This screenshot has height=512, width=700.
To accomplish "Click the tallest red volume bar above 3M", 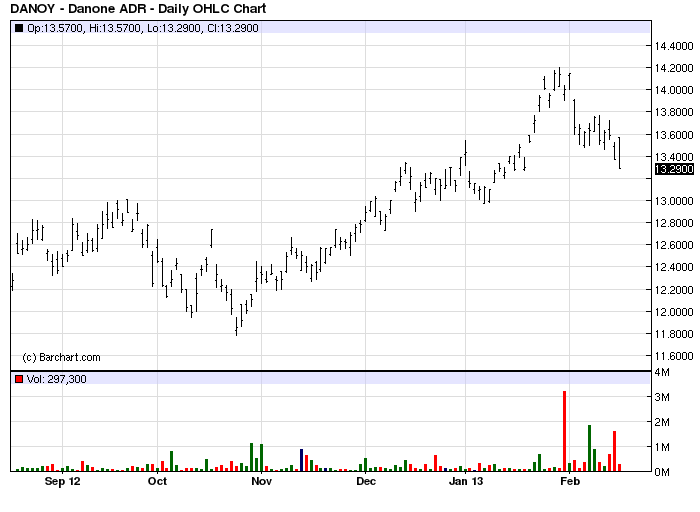I will [x=564, y=431].
